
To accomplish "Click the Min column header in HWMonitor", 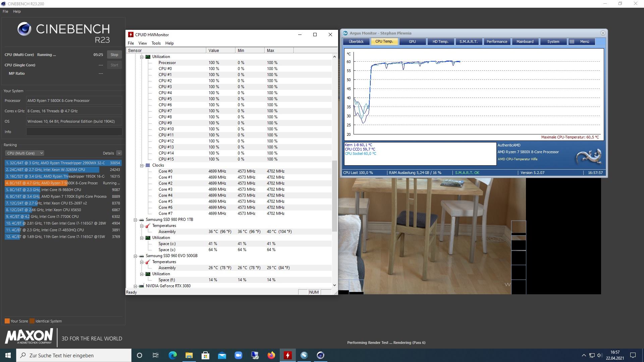I will 250,51.
